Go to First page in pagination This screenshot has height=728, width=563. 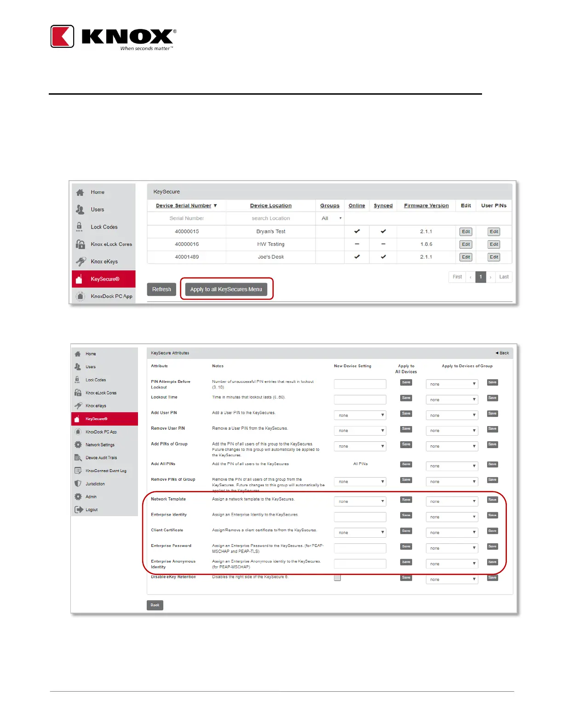(x=457, y=277)
